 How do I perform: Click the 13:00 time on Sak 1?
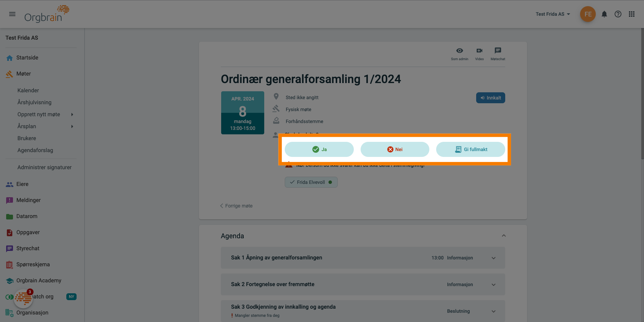438,258
